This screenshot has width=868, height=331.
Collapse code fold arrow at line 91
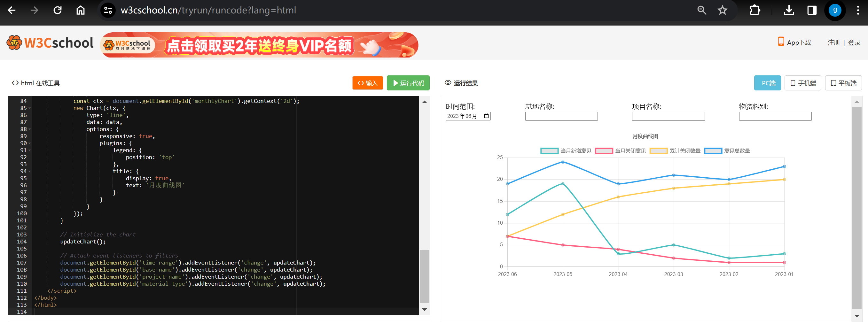(30, 150)
